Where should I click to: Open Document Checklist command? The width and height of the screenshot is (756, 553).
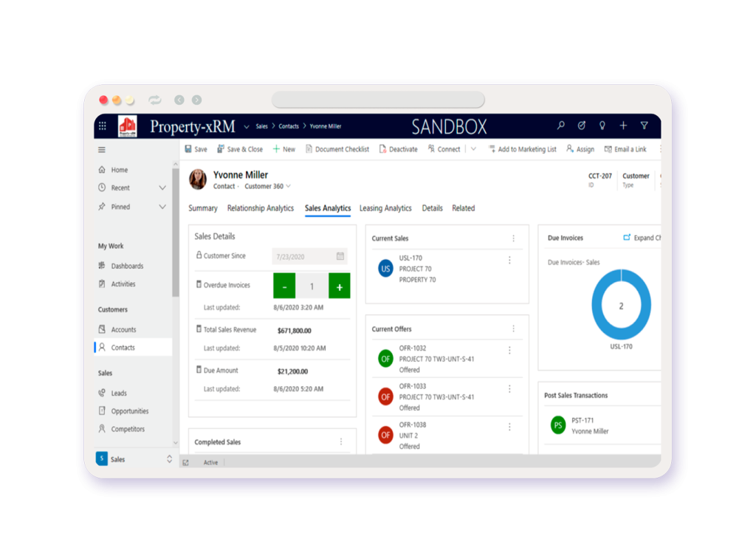pyautogui.click(x=337, y=149)
